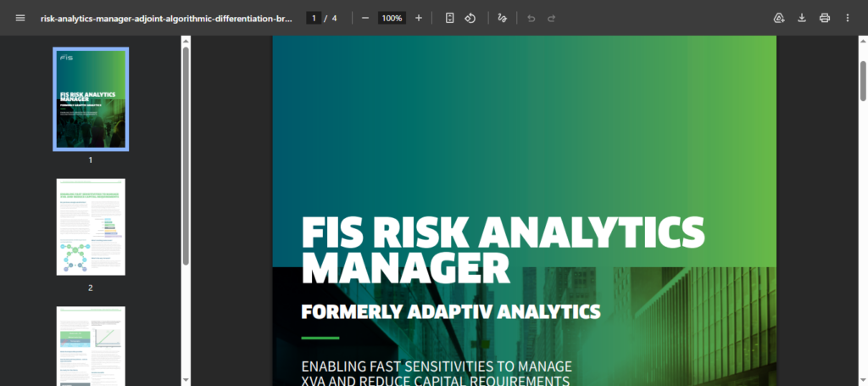Image resolution: width=868 pixels, height=386 pixels.
Task: Rotate the document counterclockwise
Action: [470, 18]
